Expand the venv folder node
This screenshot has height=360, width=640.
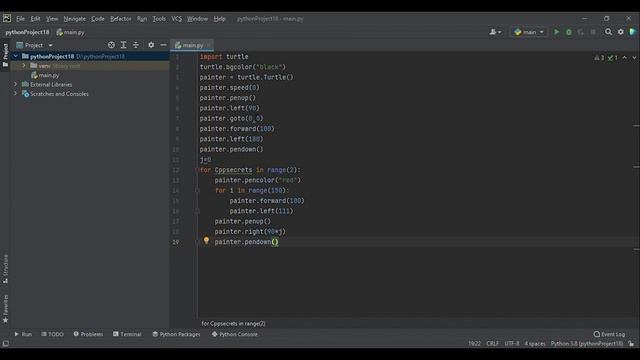(x=24, y=65)
